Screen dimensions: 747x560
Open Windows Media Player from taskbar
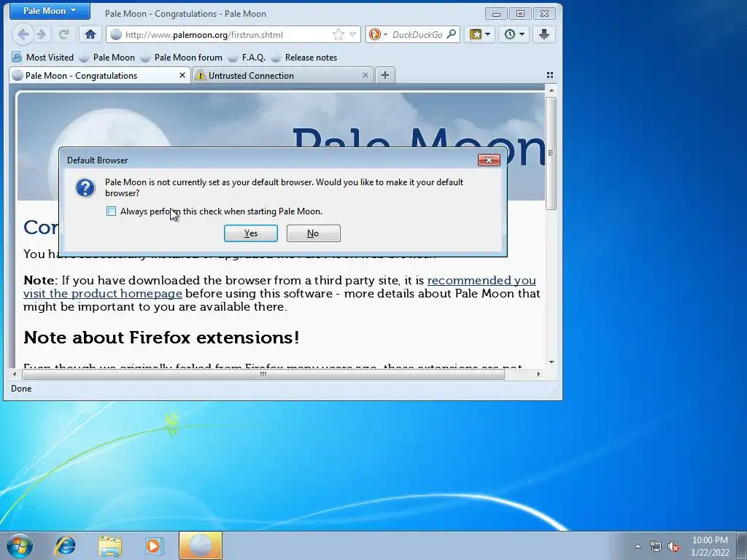coord(154,545)
